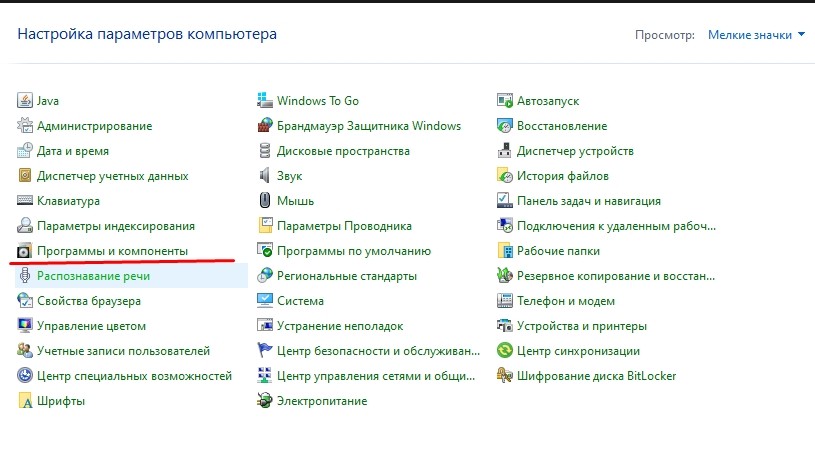Click the Дата и время icon

pyautogui.click(x=25, y=151)
